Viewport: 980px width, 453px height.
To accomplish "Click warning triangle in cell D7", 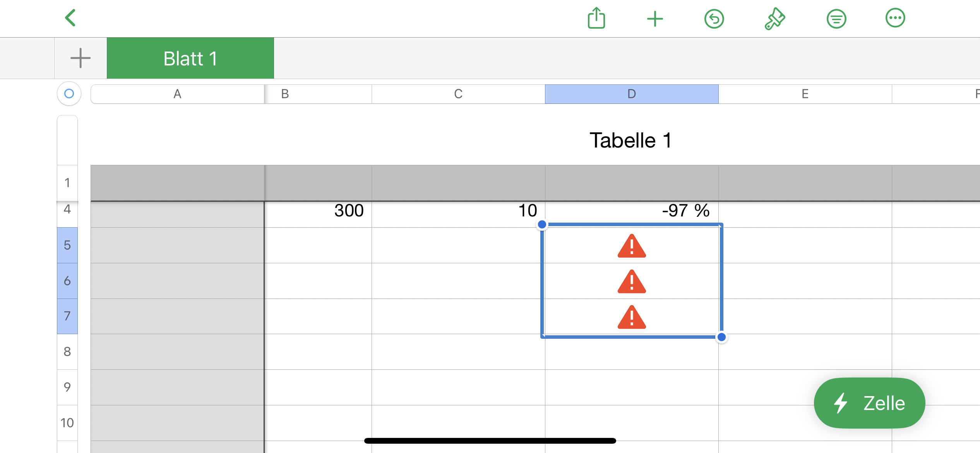I will coord(632,317).
